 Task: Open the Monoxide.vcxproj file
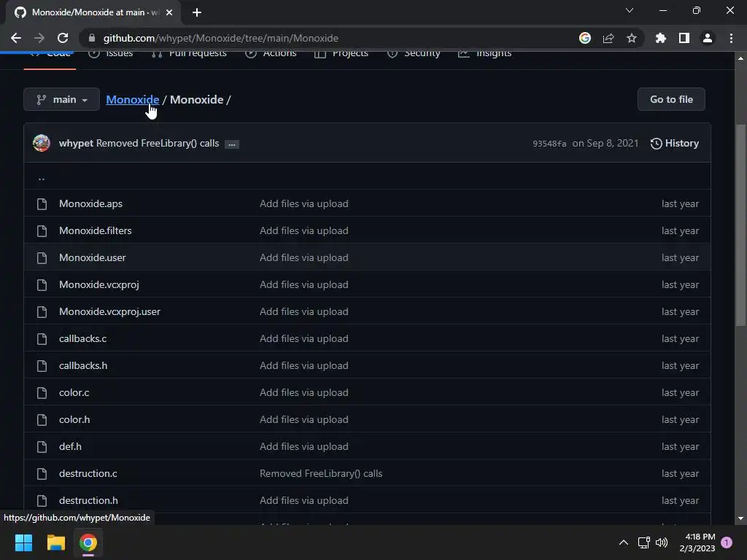(x=99, y=285)
